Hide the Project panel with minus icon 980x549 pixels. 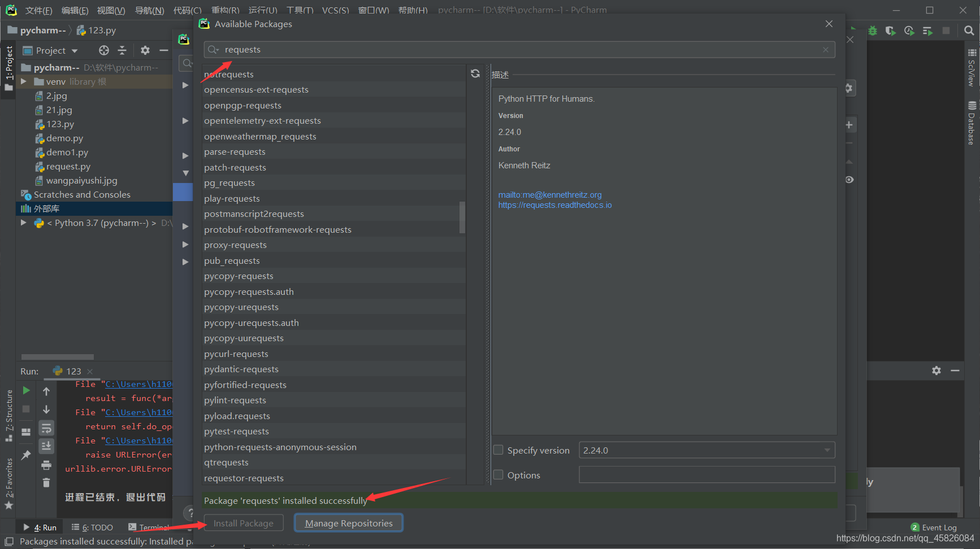point(164,50)
